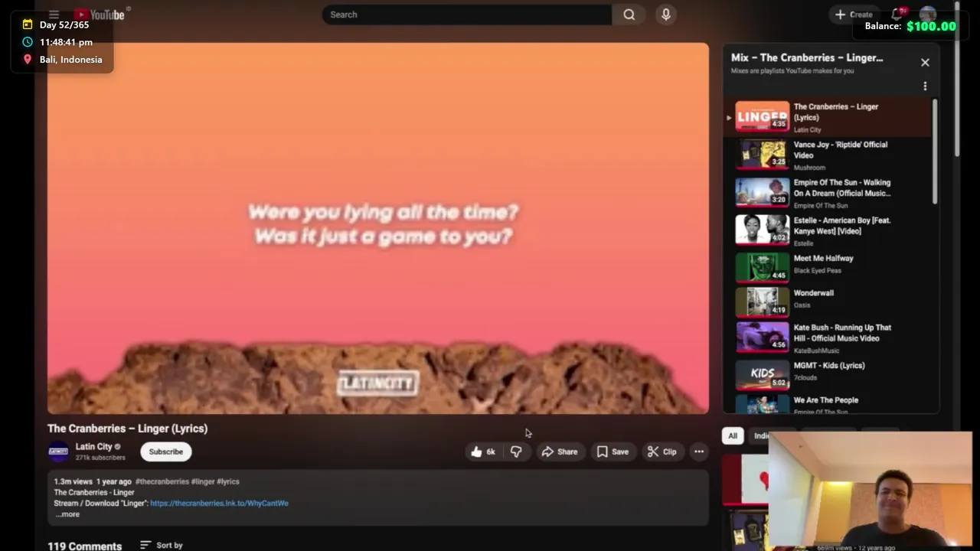
Task: Click the playlist panel scrollbar
Action: 935,152
